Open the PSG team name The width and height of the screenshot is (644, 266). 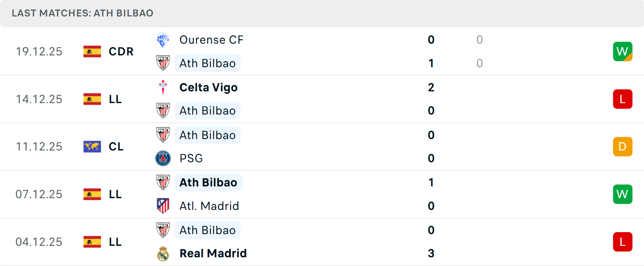pyautogui.click(x=191, y=158)
